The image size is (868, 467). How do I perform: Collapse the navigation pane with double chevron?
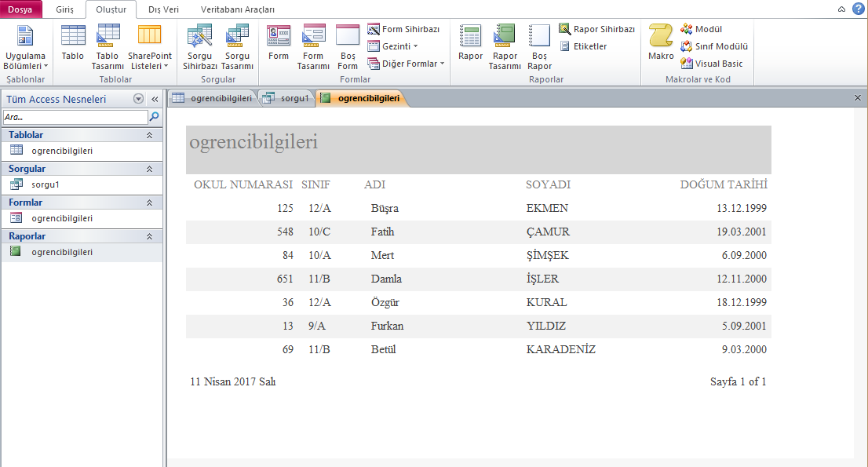click(x=155, y=99)
